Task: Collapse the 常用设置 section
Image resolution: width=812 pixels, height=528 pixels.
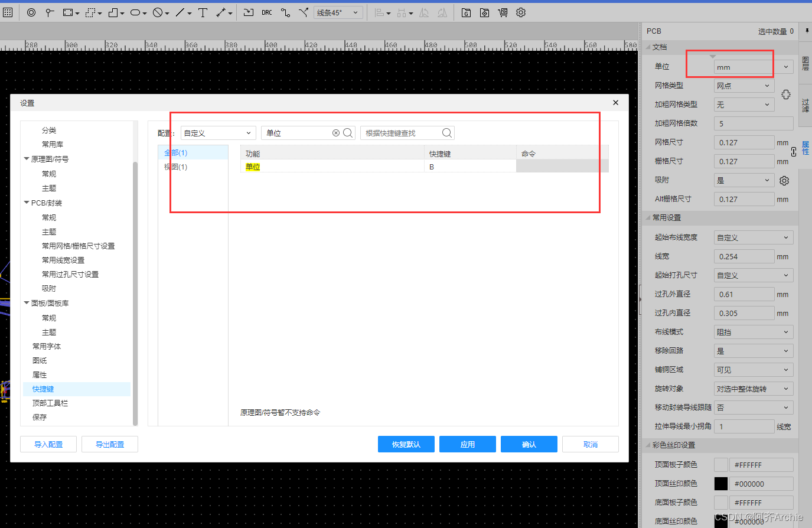Action: pyautogui.click(x=648, y=218)
